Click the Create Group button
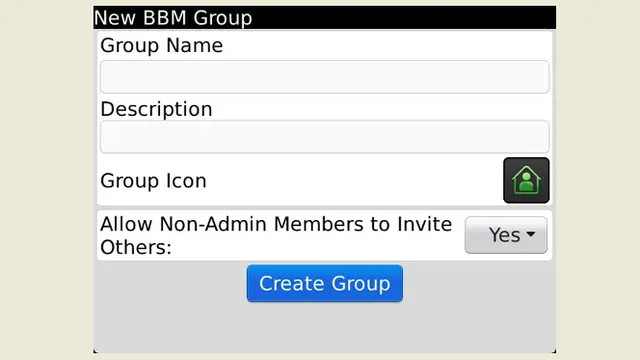640x360 pixels. 324,283
